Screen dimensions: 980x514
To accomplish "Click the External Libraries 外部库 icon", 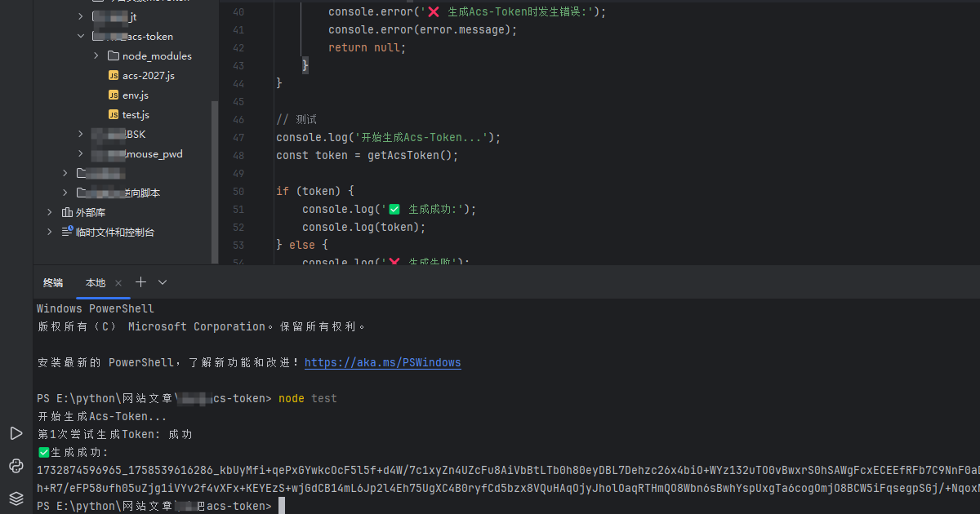I will click(x=67, y=212).
